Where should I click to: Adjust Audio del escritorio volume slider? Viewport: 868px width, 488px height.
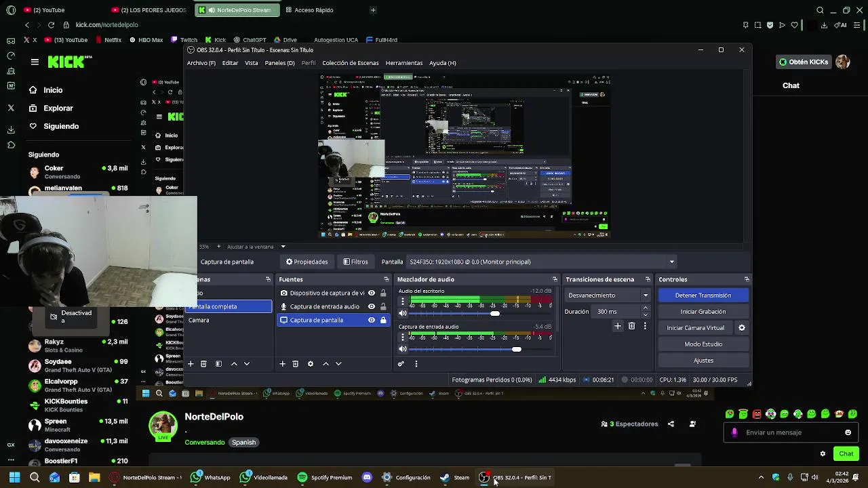(495, 313)
